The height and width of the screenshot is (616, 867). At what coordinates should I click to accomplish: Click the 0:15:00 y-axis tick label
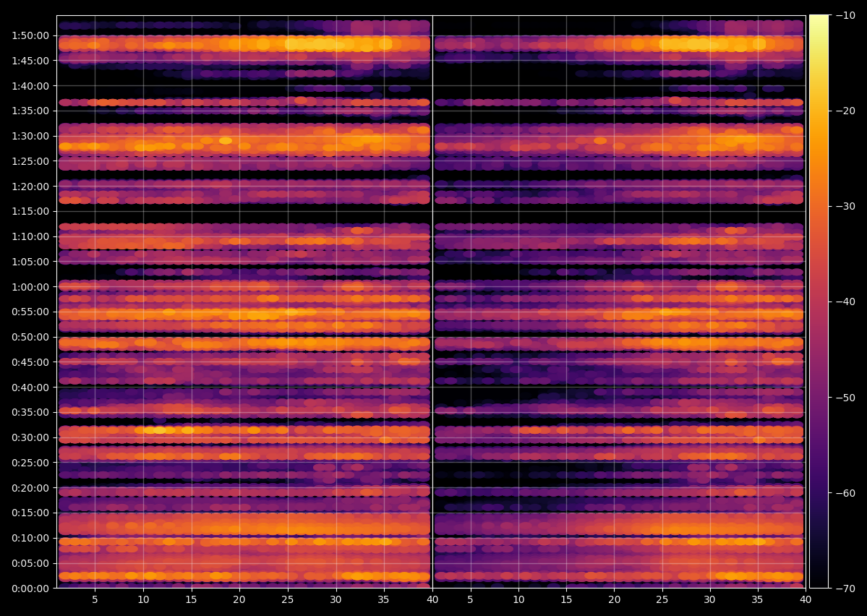(x=30, y=513)
